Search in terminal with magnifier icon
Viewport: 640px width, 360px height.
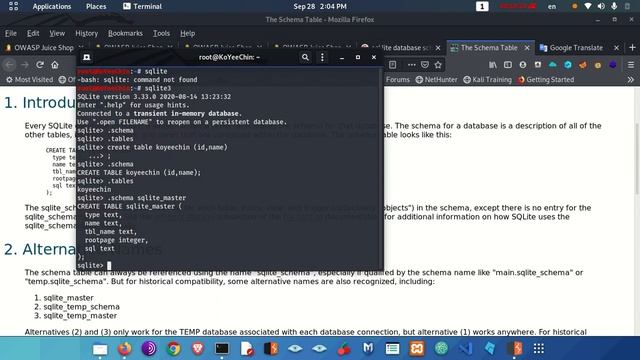click(x=305, y=57)
